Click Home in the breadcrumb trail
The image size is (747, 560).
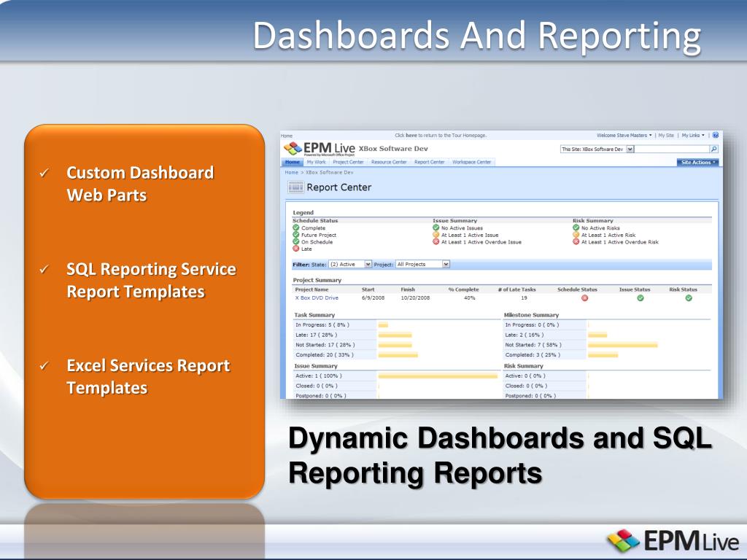tap(292, 172)
